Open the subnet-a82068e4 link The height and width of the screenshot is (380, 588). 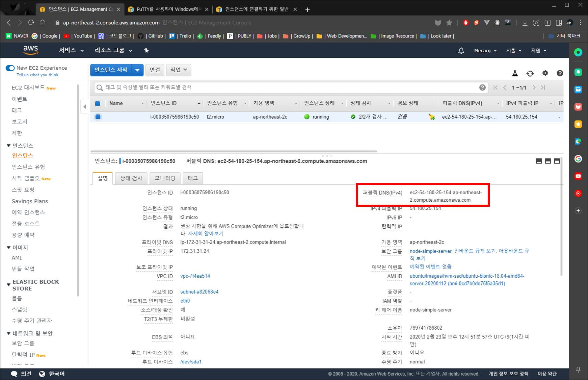[199, 292]
